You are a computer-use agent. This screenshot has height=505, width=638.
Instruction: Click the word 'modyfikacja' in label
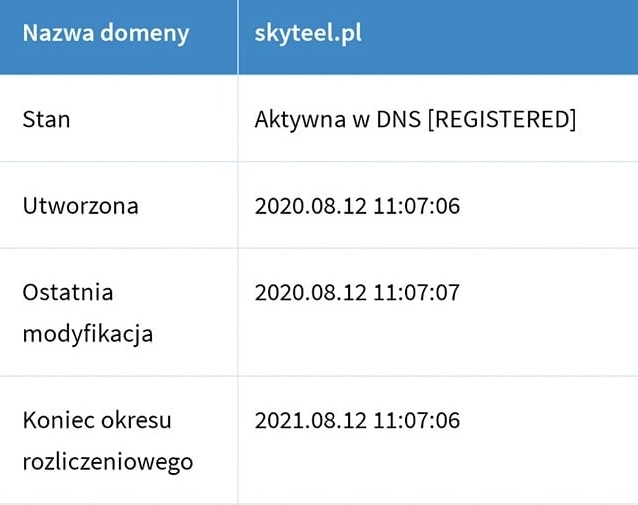(x=87, y=334)
